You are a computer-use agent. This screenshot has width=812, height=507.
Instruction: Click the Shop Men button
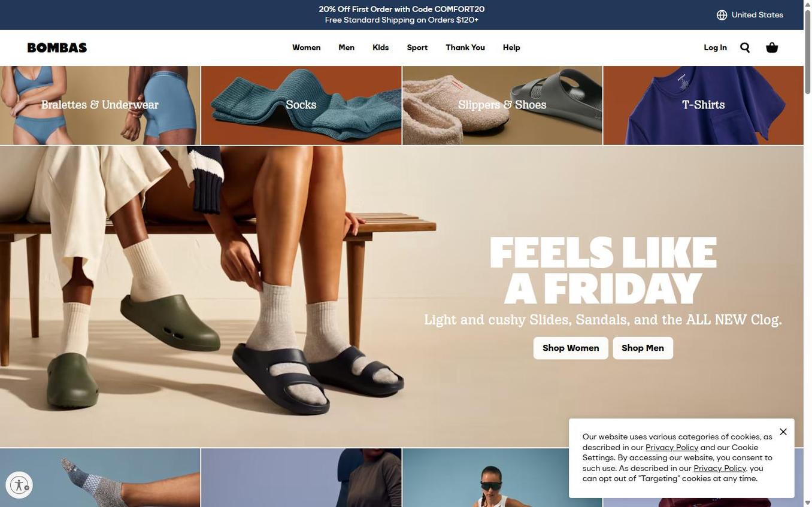(643, 348)
